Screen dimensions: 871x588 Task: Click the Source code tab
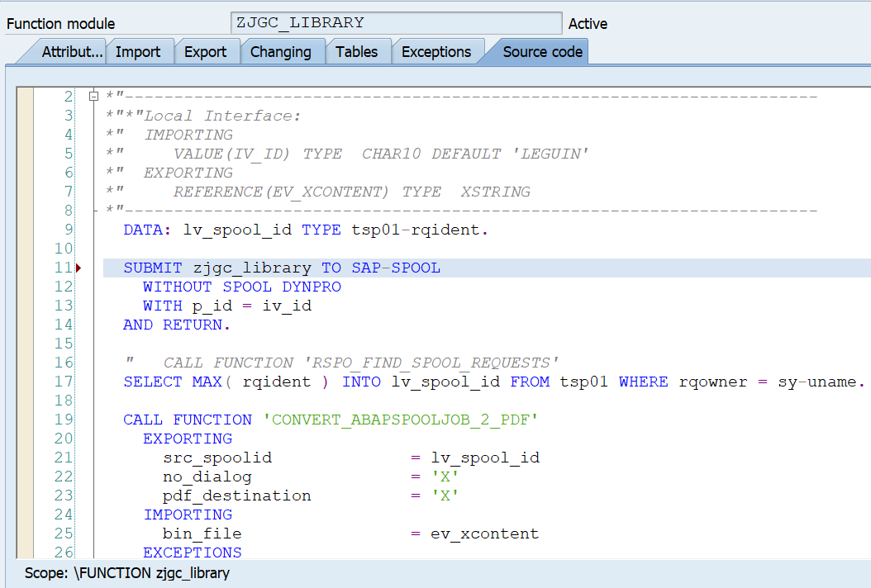tap(541, 50)
